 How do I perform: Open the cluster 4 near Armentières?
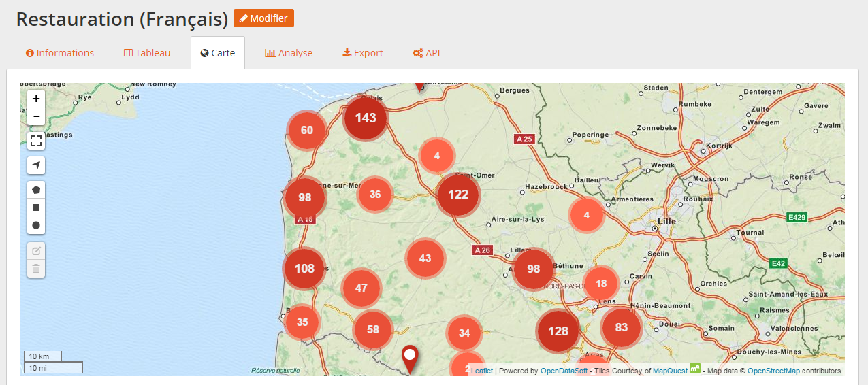click(x=587, y=215)
